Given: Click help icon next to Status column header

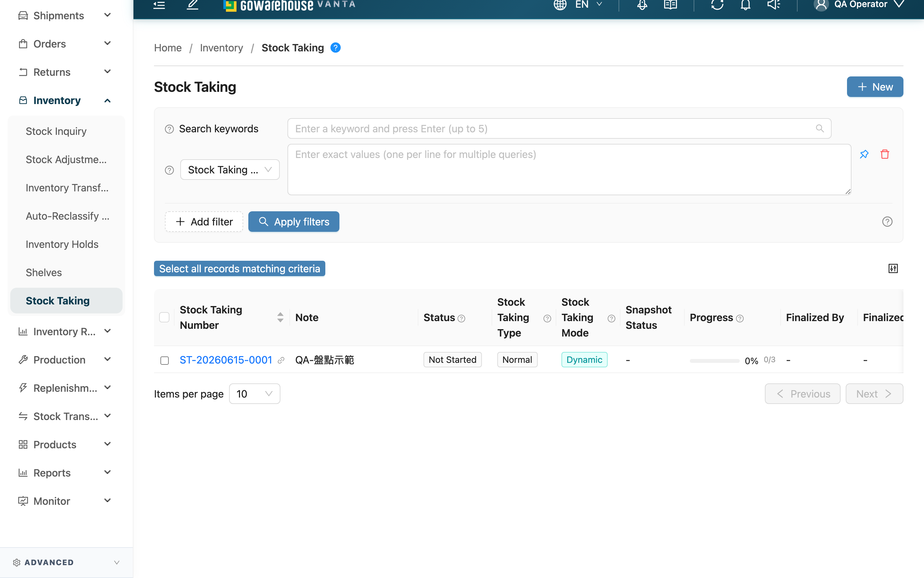Looking at the screenshot, I should point(461,319).
